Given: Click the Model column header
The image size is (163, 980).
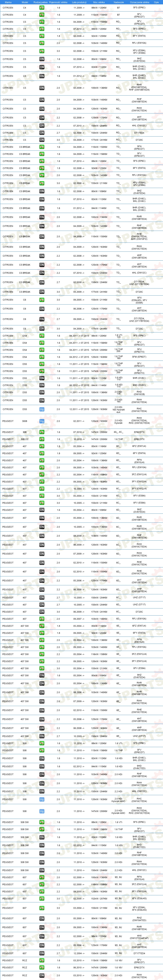Looking at the screenshot, I should click(25, 2).
